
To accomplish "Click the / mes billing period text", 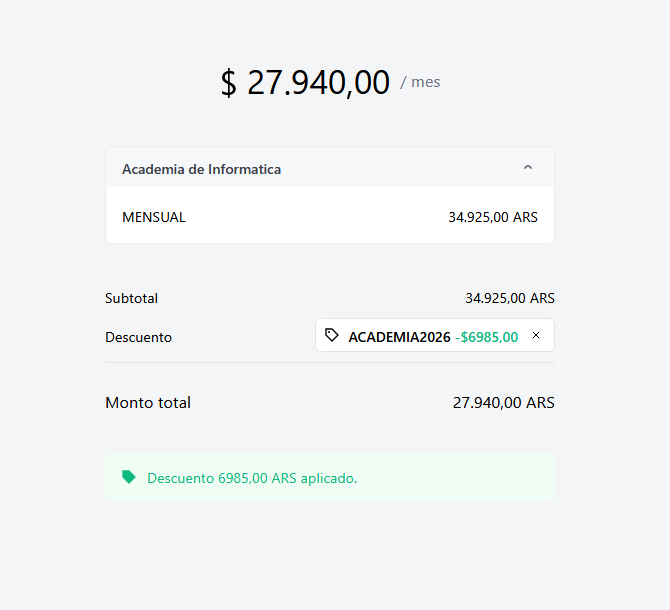I will click(420, 82).
